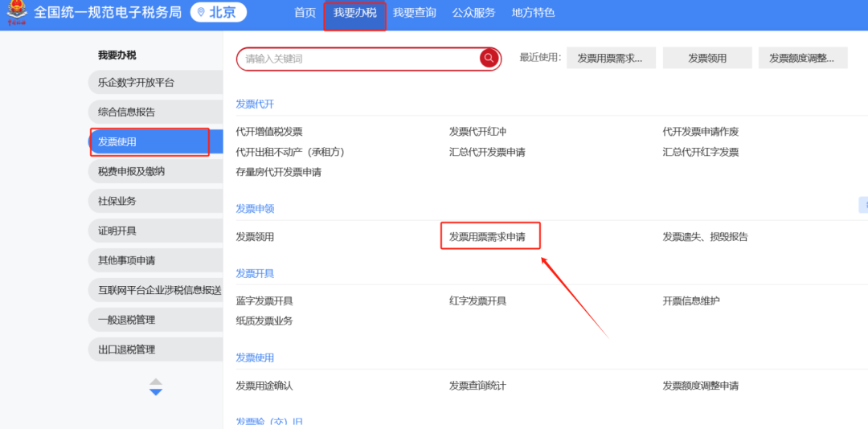Select the 我要办税 top menu tab
The width and height of the screenshot is (868, 429).
[354, 13]
